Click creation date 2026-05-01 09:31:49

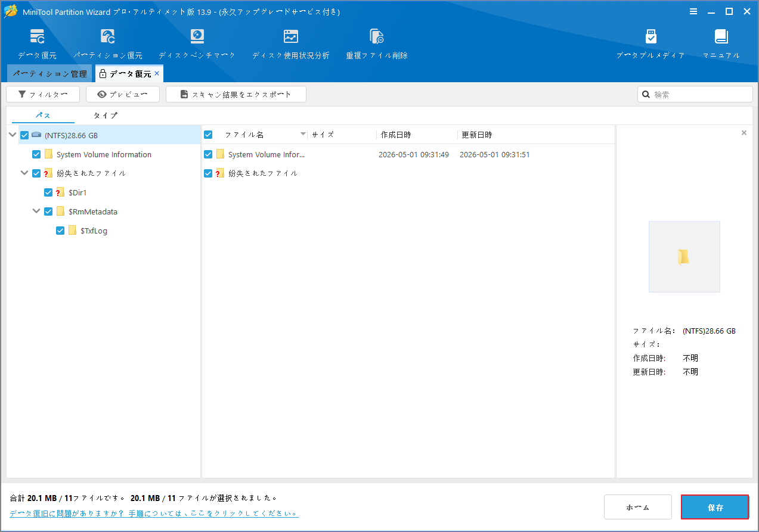tap(414, 154)
